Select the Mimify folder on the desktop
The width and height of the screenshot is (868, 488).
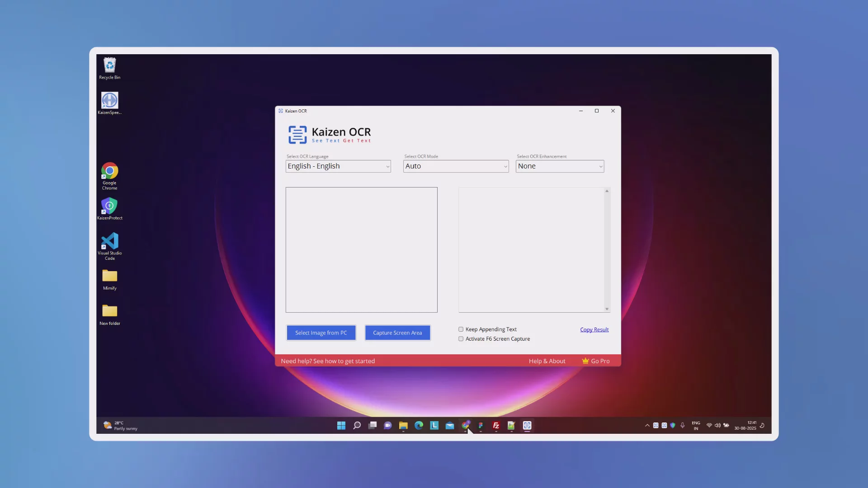110,280
